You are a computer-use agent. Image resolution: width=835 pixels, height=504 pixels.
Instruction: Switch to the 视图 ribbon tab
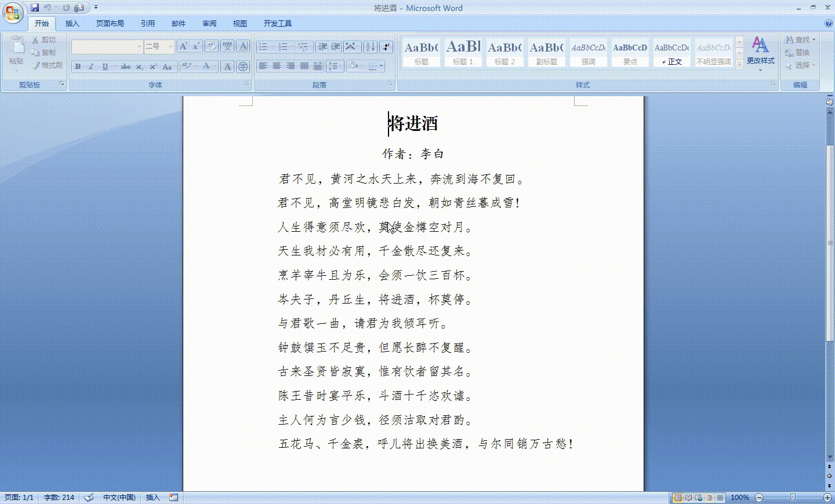coord(239,23)
